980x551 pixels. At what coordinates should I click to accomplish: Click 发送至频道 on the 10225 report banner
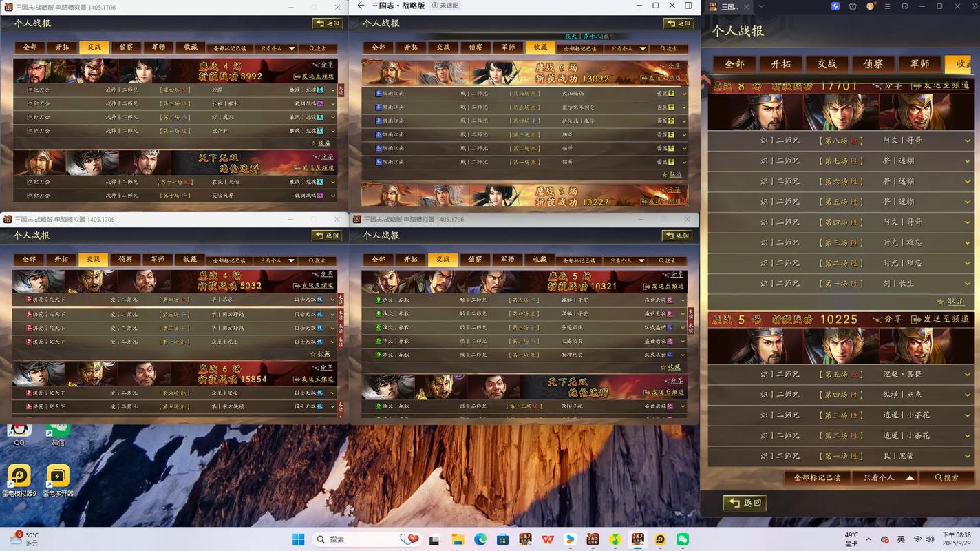click(x=941, y=320)
